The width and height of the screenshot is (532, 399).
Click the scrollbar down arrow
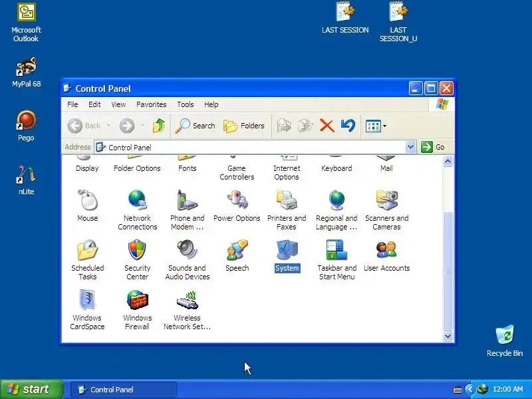pyautogui.click(x=448, y=336)
